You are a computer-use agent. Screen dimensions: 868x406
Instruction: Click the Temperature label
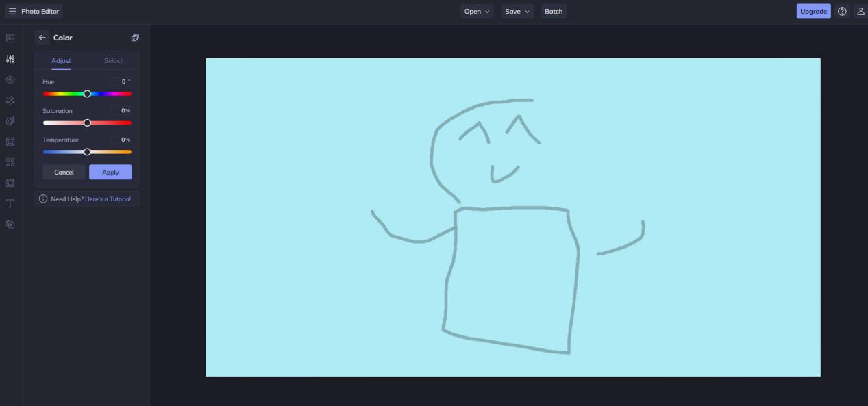coord(60,140)
